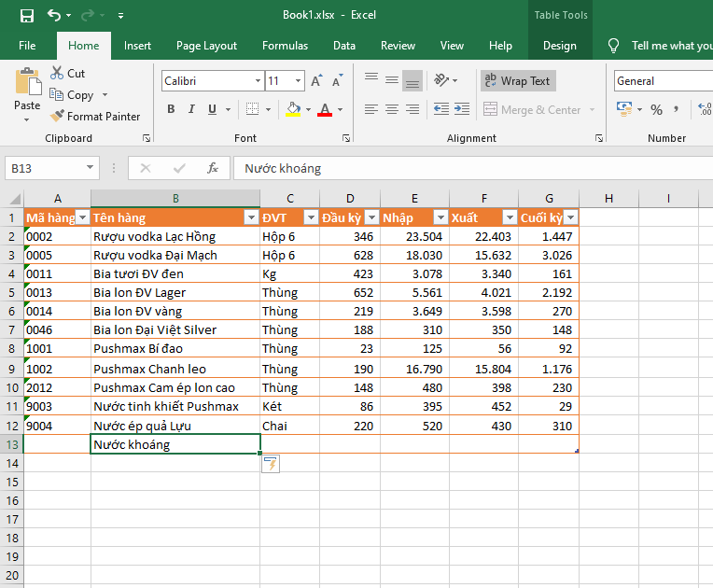Open filter dropdown for Tên hàng column
This screenshot has height=588, width=713.
click(250, 217)
